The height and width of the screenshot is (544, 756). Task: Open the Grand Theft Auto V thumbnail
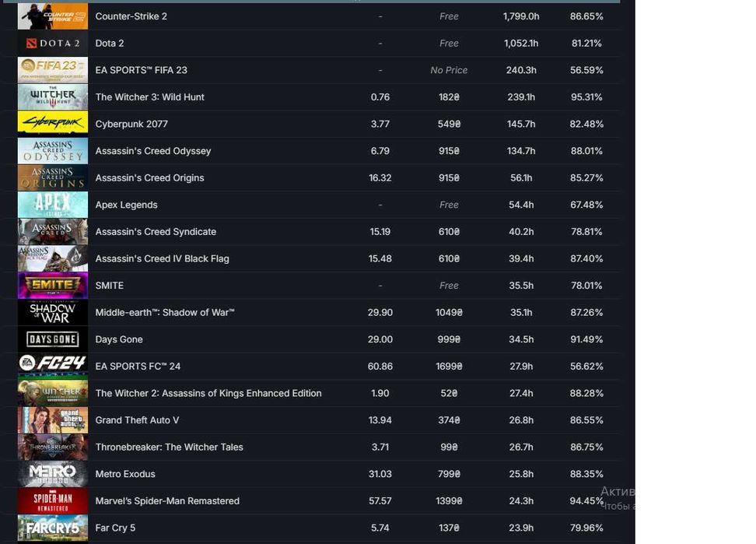[x=53, y=420]
